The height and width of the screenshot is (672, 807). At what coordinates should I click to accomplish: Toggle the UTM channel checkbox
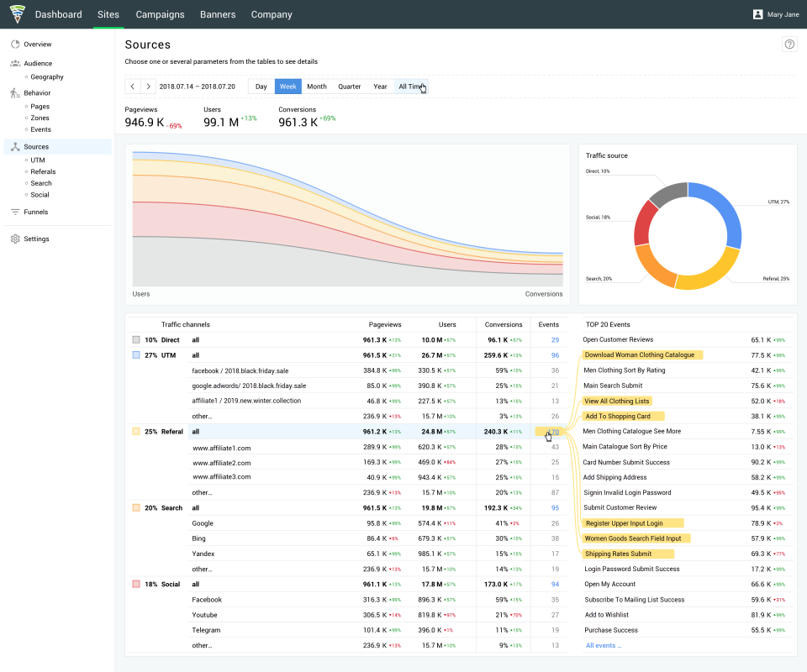coord(136,355)
